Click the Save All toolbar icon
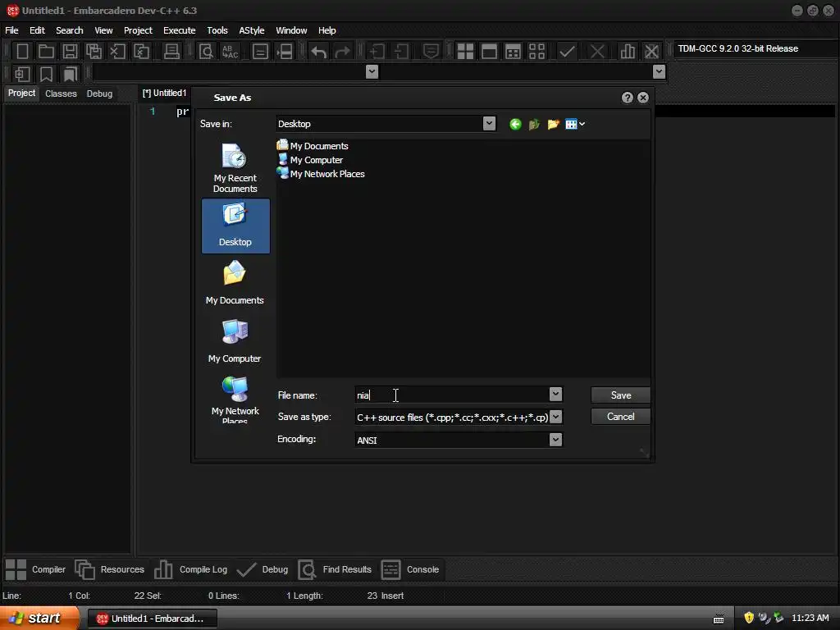 (x=94, y=52)
